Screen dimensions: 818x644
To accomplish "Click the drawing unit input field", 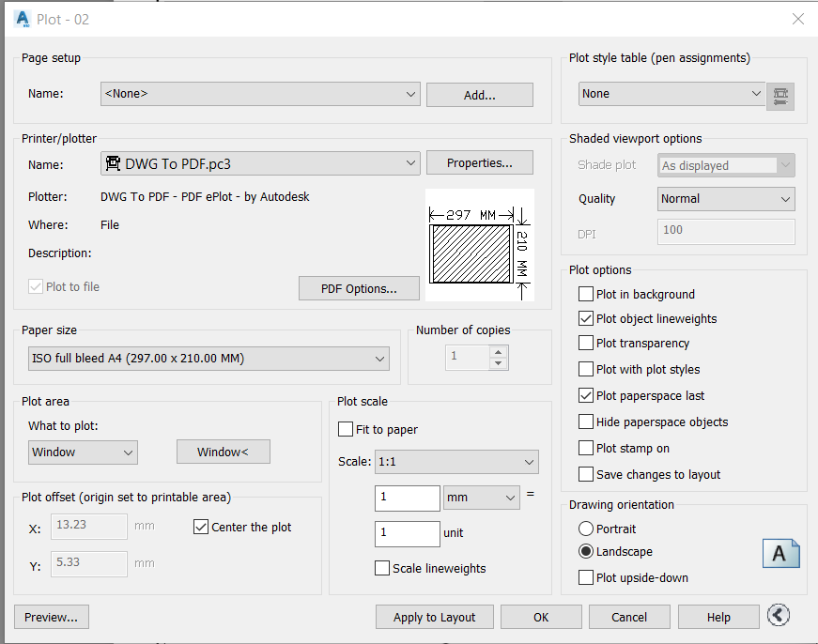I will tap(408, 534).
